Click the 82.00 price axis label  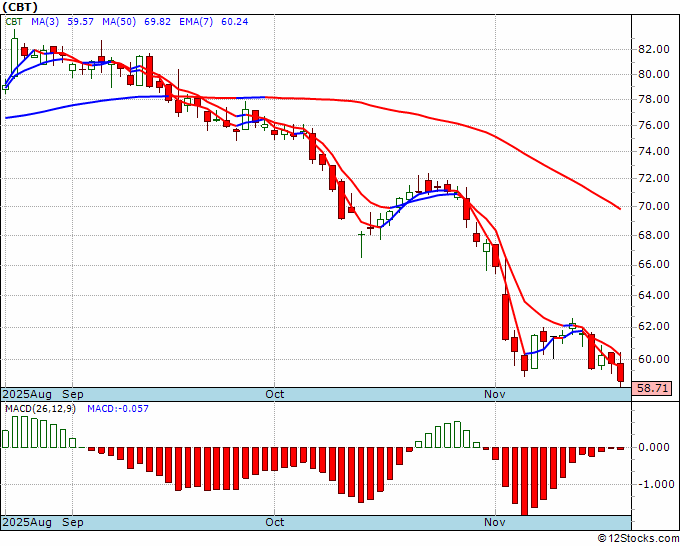pyautogui.click(x=654, y=49)
